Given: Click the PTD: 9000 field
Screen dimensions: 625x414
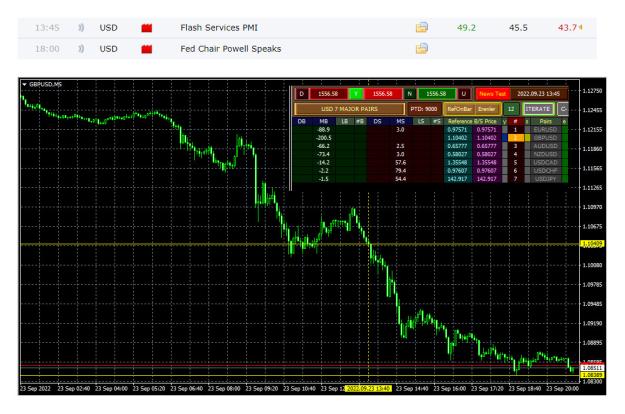Looking at the screenshot, I should (x=423, y=109).
